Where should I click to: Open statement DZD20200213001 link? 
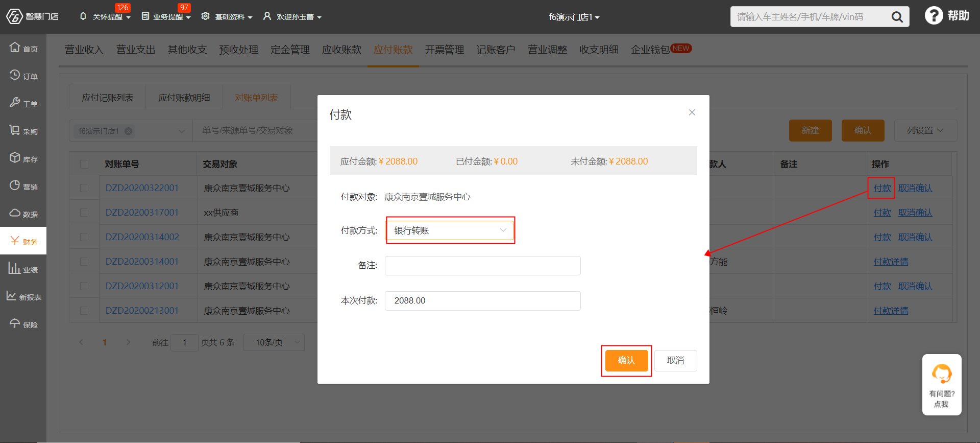click(x=142, y=311)
